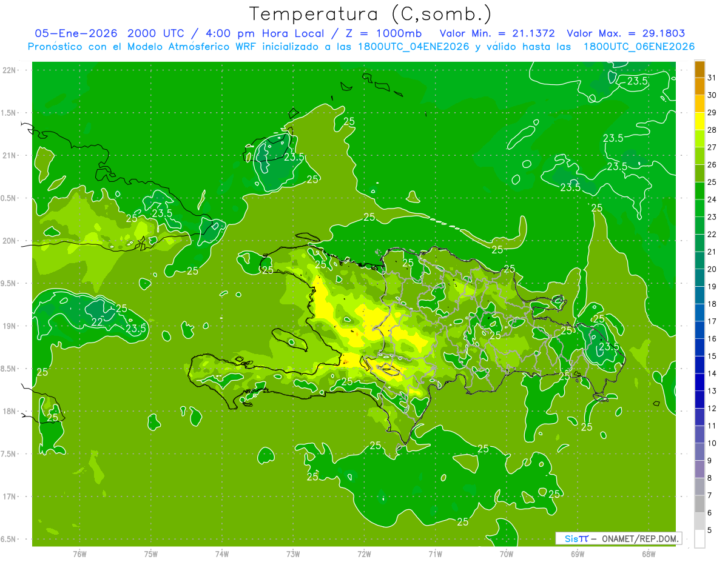Pick the yellow-green swatch between 27 and 28

point(699,138)
